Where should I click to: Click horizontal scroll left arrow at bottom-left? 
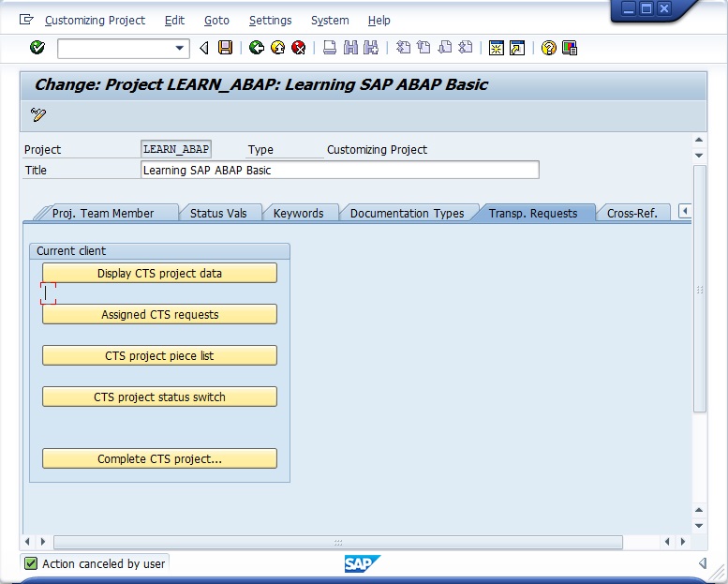pos(27,542)
